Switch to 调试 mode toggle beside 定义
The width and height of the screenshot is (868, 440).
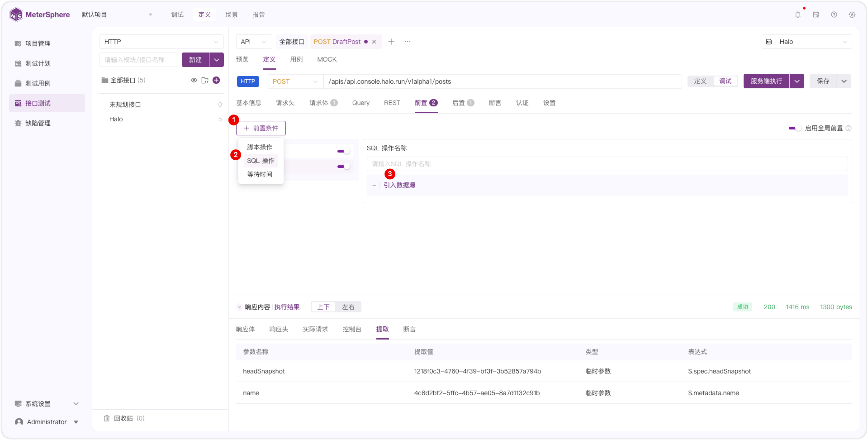725,81
